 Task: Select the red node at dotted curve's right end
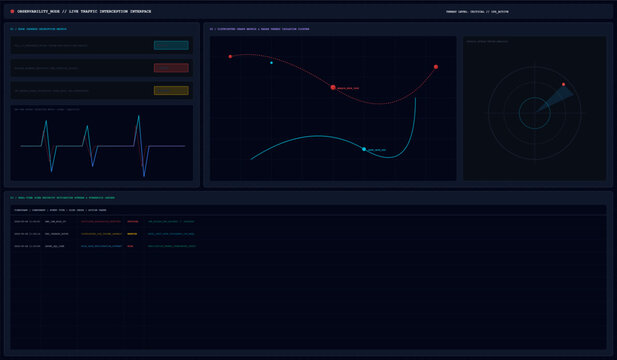tap(436, 67)
